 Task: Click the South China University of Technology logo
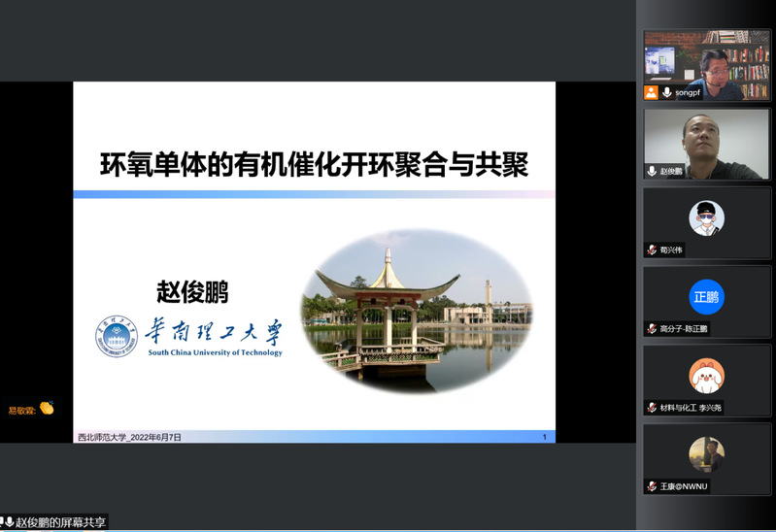click(189, 336)
